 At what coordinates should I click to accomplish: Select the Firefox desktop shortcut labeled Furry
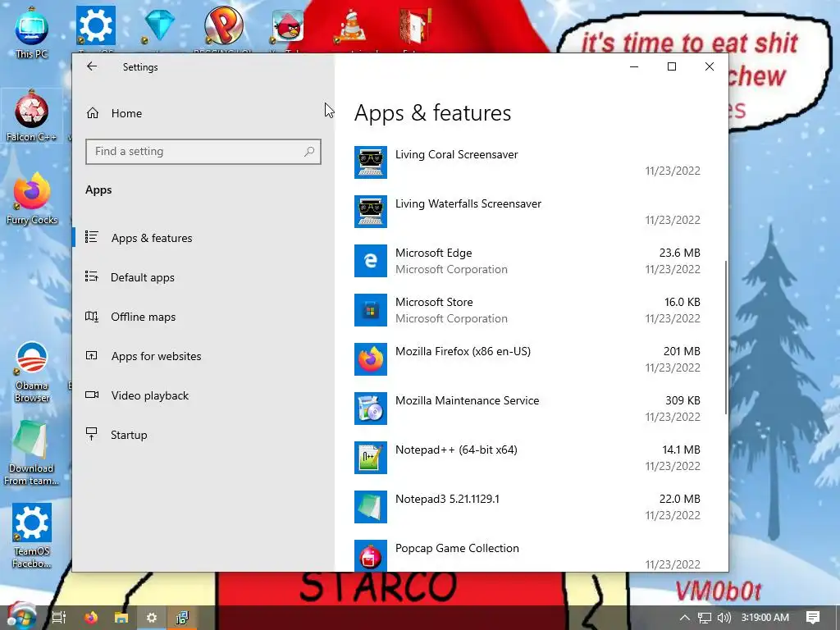coord(32,199)
